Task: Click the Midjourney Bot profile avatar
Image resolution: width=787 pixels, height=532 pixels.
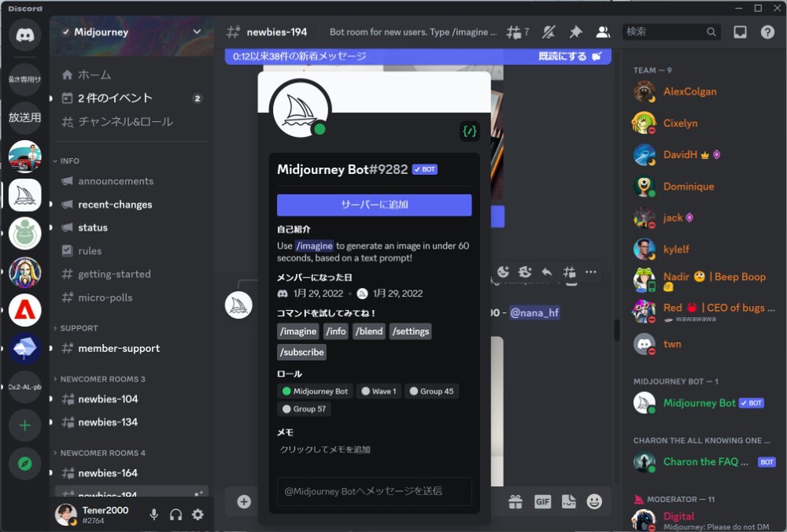Action: 300,109
